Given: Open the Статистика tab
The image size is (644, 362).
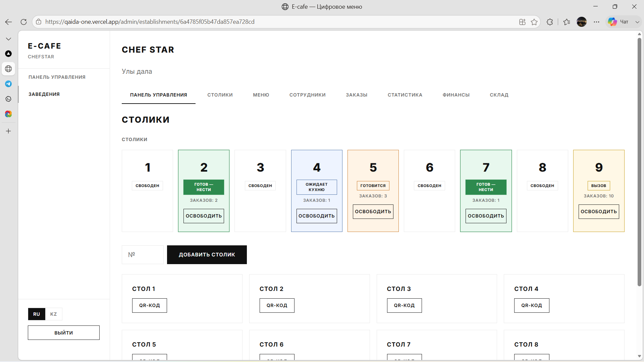Looking at the screenshot, I should coord(405,95).
